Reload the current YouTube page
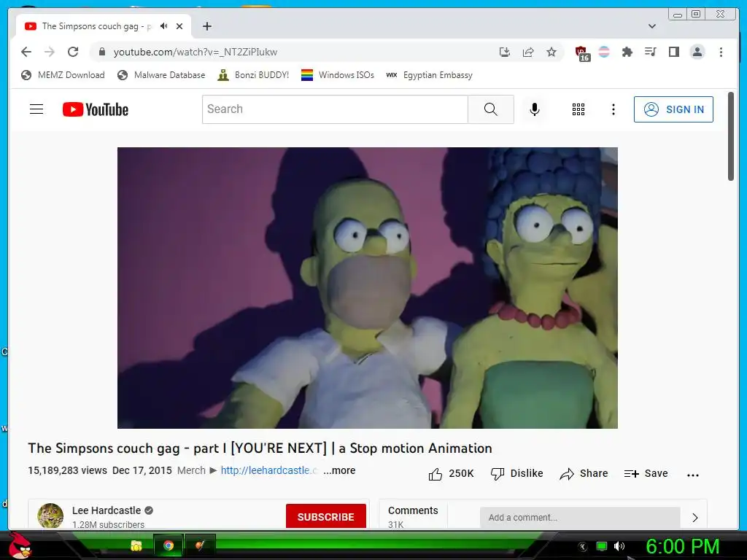The image size is (747, 560). click(x=73, y=52)
